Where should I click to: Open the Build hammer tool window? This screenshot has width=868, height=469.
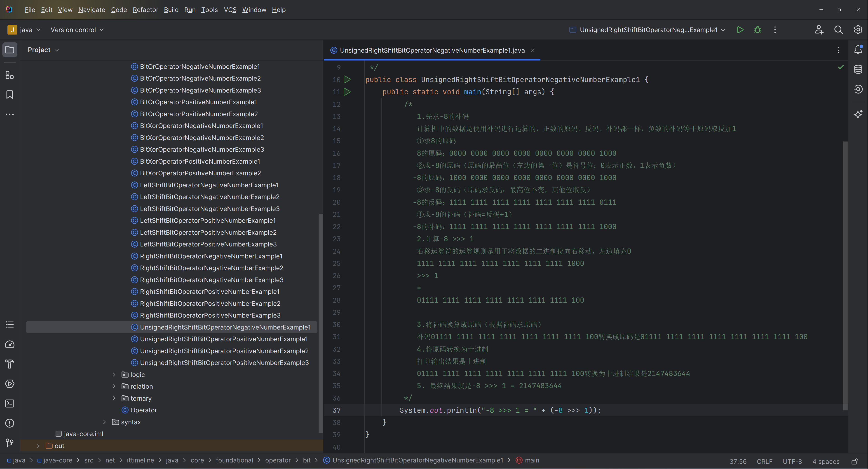10,364
